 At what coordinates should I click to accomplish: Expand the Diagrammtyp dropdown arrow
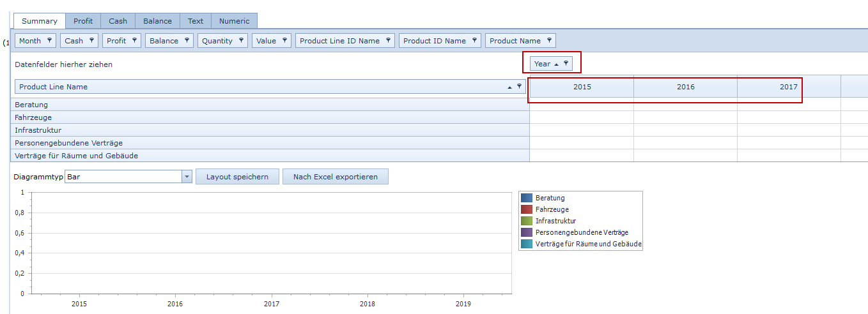click(x=187, y=177)
